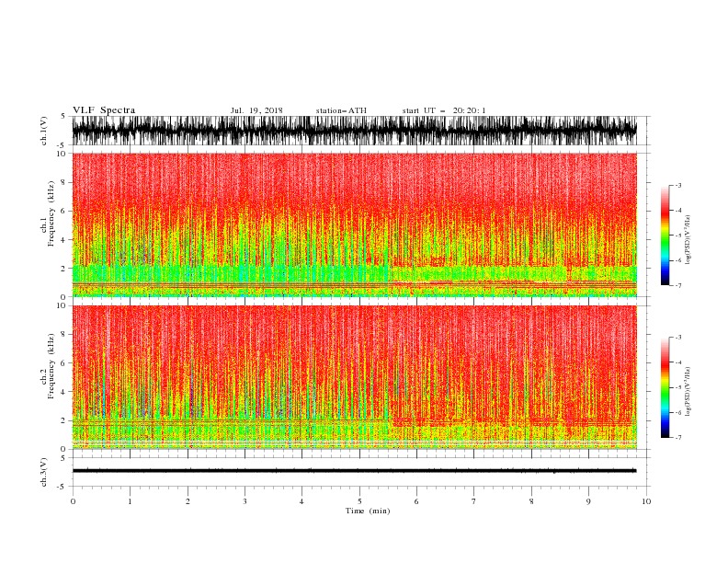Screen dimensions: 728x563
Task: Click the "8" tick on the time axis
Action: coord(531,501)
